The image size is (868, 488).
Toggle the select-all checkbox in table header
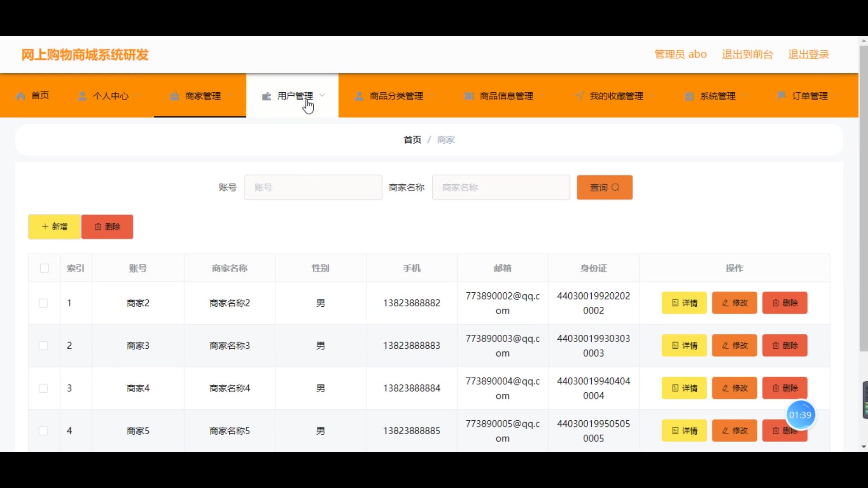pyautogui.click(x=44, y=268)
